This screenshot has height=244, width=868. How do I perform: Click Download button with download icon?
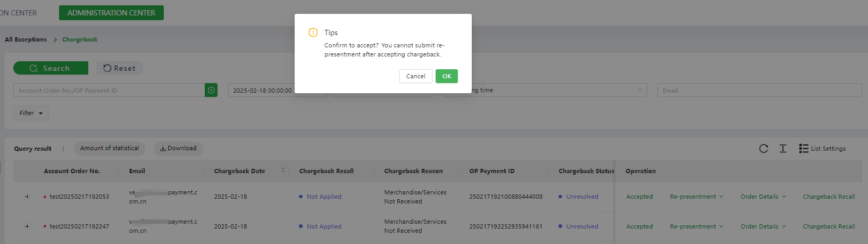coord(178,148)
